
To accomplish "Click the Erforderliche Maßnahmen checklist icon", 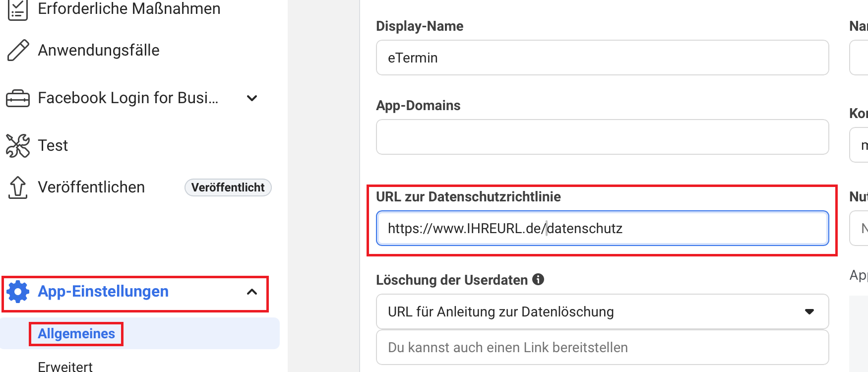I will [x=17, y=10].
